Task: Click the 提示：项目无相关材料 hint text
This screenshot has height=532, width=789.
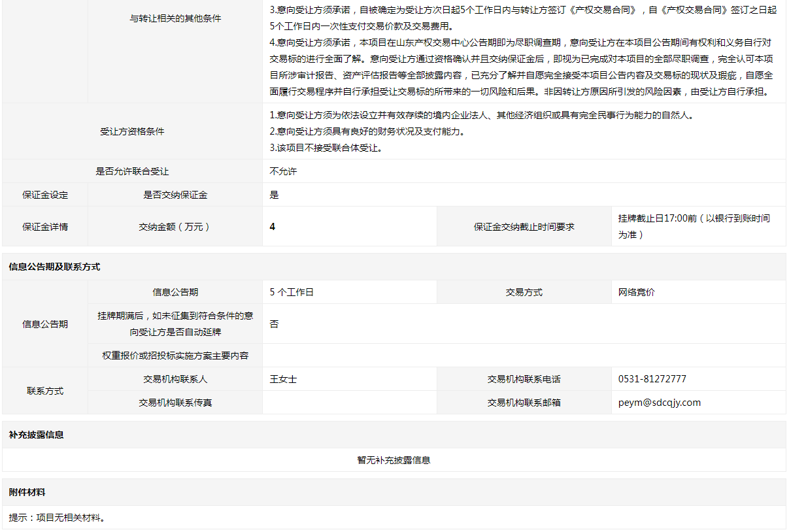Action: 57,518
